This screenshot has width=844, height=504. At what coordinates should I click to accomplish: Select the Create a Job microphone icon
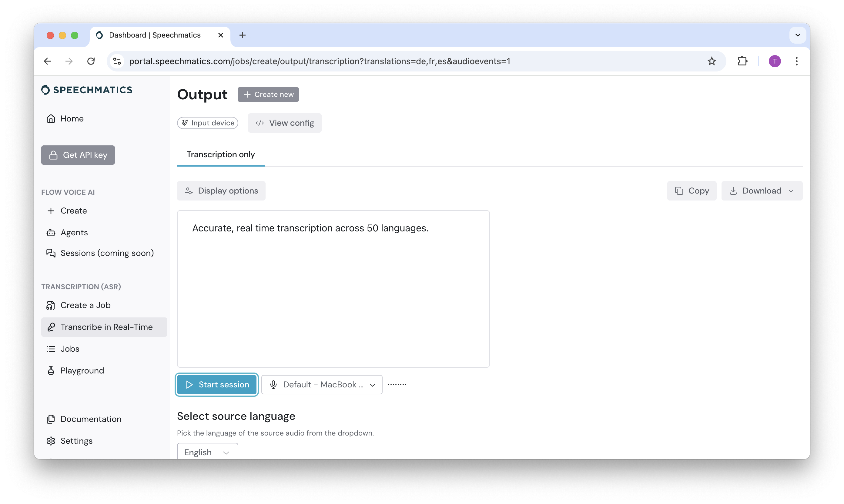[51, 305]
